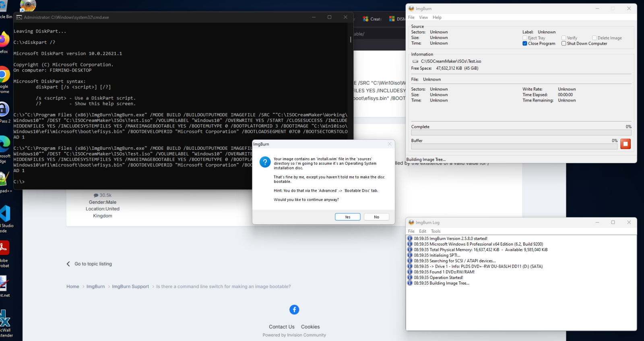Open File menu in ImgBurn window
644x341 pixels.
(411, 17)
